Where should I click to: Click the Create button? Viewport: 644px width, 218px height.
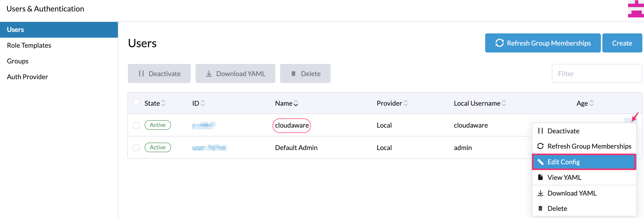pos(622,43)
